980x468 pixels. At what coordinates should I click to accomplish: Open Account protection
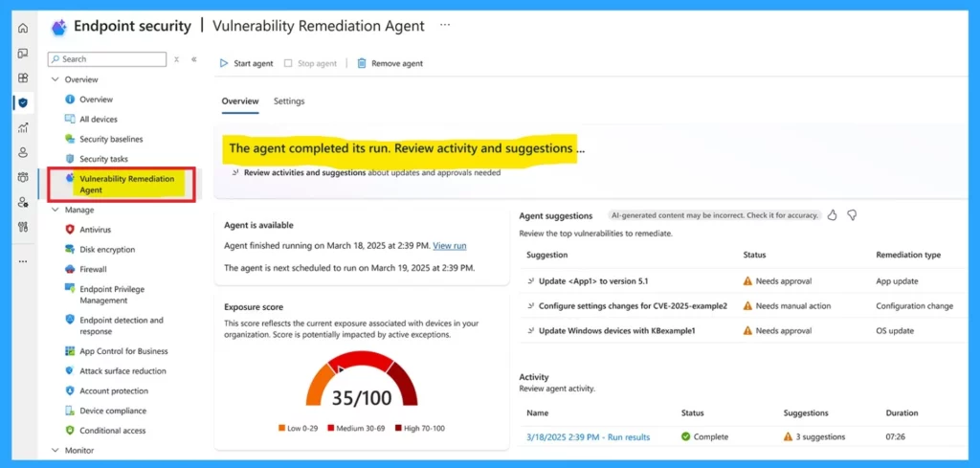tap(114, 391)
